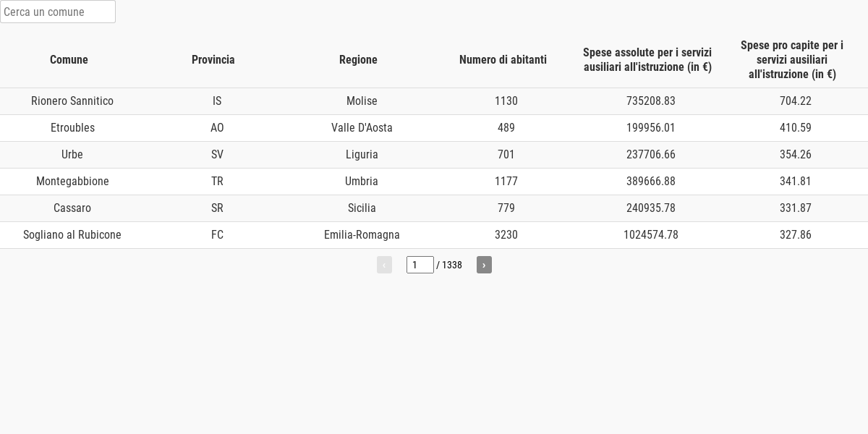Click the Emilia-Romagna region cell
The image size is (868, 434).
tap(362, 235)
